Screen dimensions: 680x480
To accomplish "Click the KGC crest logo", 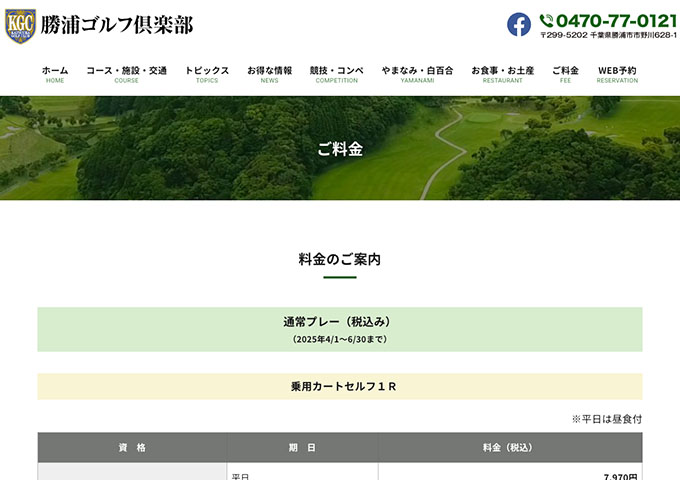I will click(x=20, y=26).
